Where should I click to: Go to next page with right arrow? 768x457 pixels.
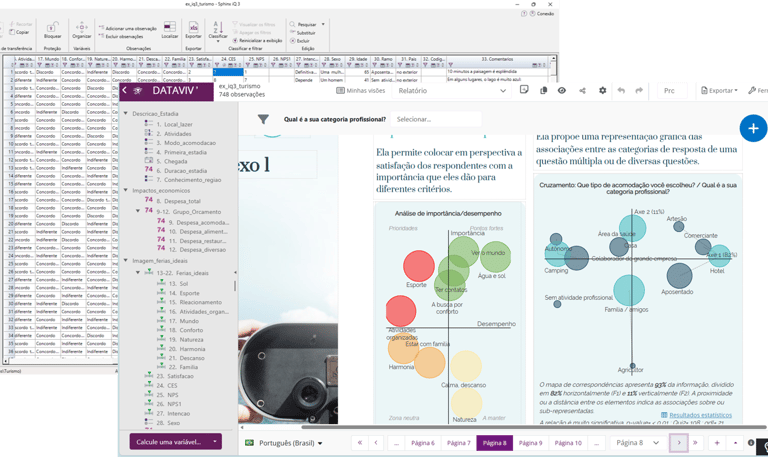click(679, 443)
